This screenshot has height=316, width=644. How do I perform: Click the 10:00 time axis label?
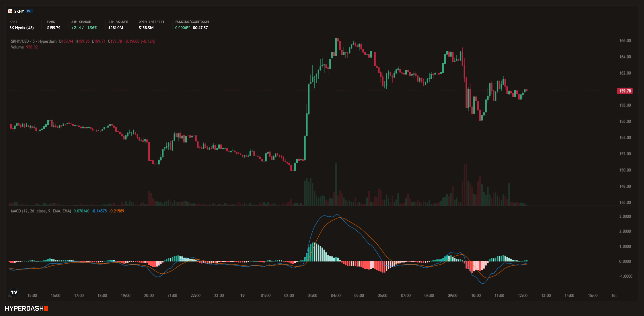[x=476, y=295]
